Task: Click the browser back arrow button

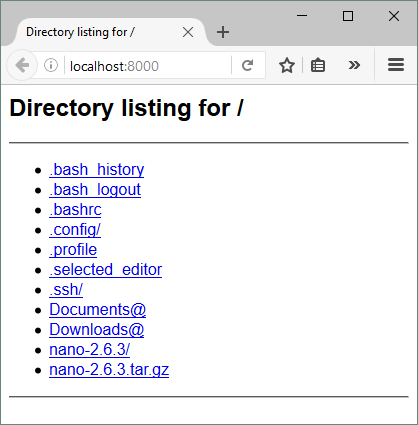Action: tap(22, 65)
